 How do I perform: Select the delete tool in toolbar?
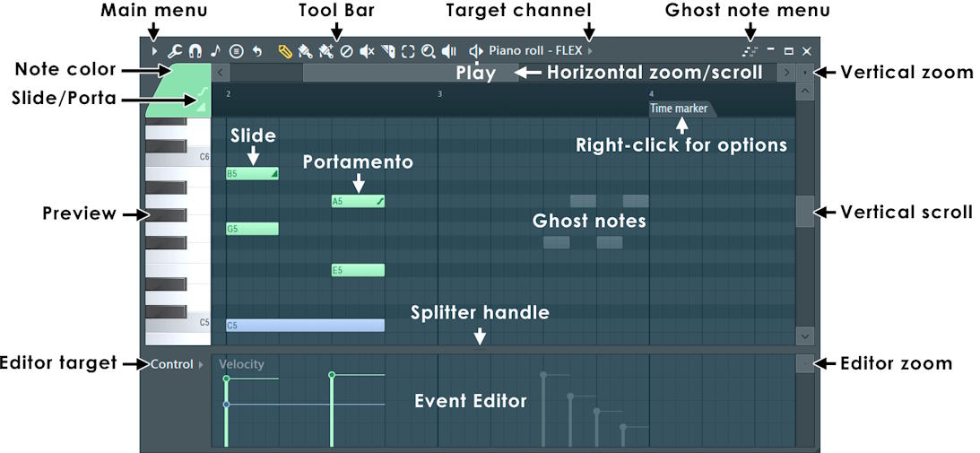point(346,52)
